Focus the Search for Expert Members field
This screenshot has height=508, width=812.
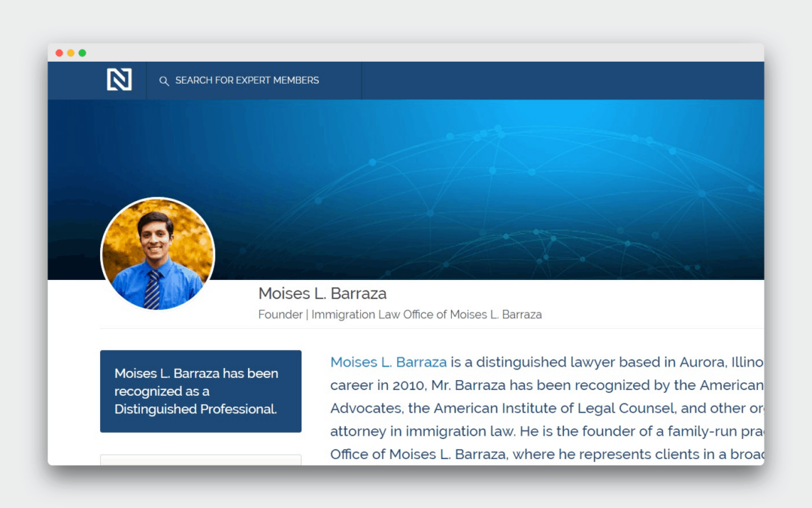254,81
